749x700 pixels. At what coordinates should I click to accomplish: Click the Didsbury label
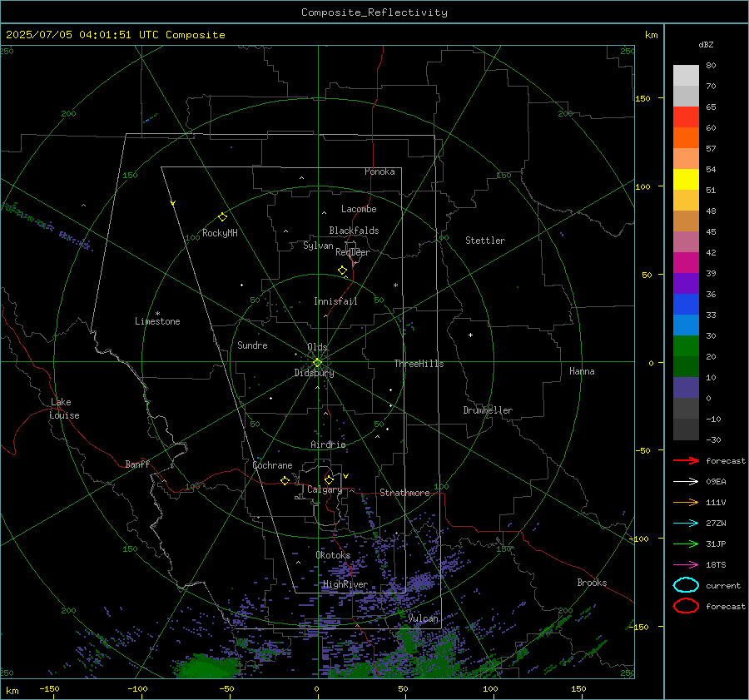point(314,373)
